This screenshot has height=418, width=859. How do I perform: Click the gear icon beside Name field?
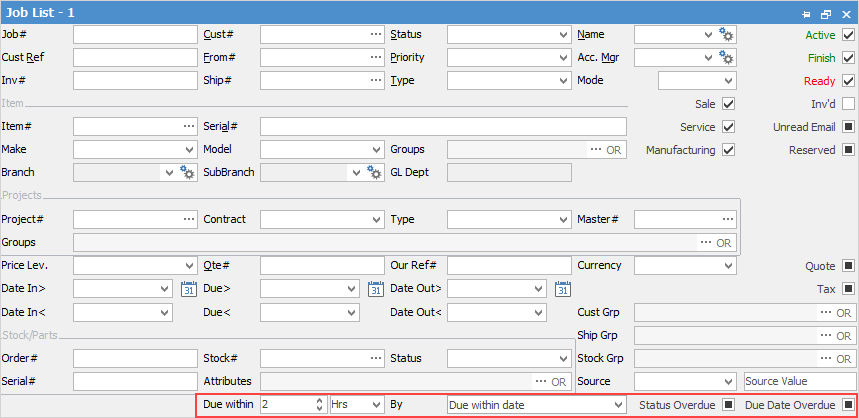pyautogui.click(x=727, y=35)
